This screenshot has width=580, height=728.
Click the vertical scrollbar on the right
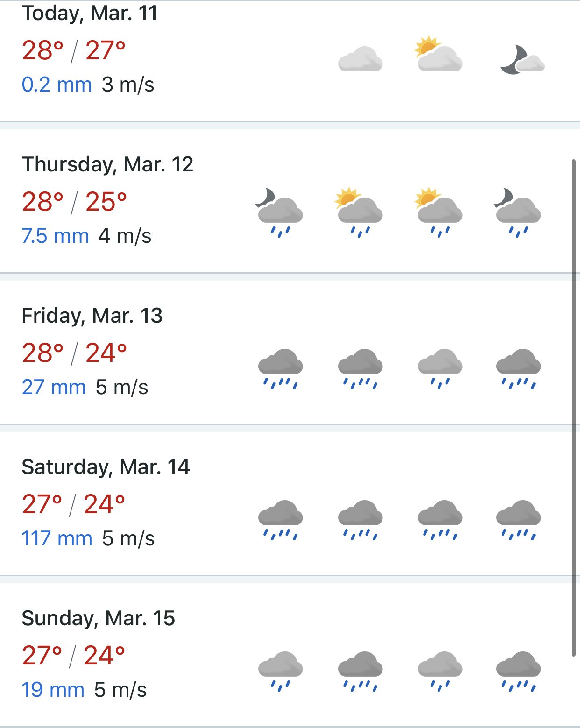(x=574, y=408)
